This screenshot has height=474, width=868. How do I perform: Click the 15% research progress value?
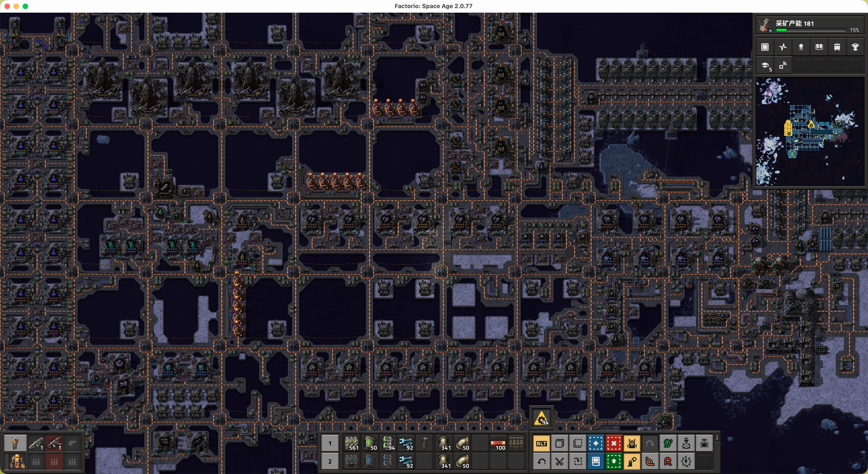point(854,30)
